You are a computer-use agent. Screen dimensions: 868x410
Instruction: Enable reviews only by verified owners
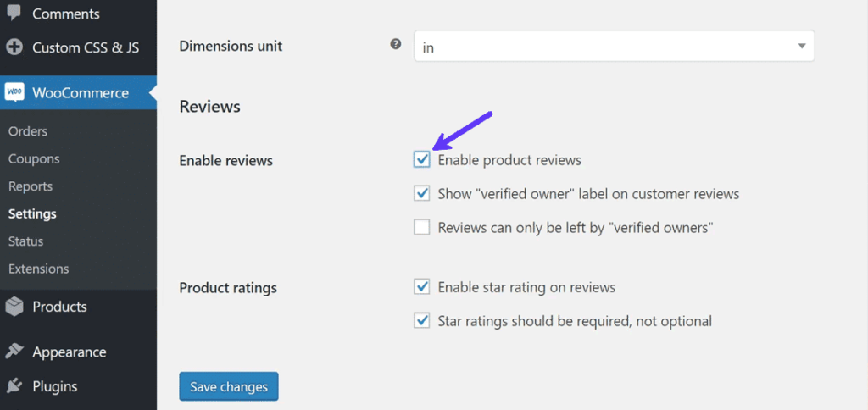(x=422, y=228)
